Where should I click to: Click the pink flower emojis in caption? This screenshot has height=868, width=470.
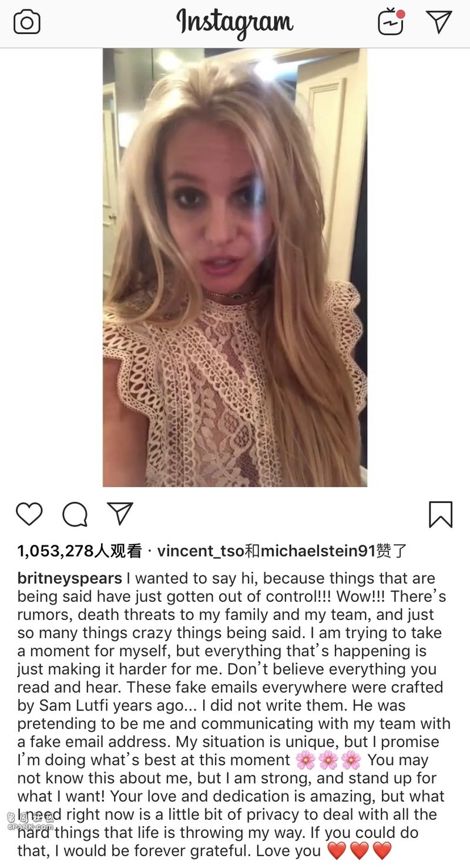point(328,760)
